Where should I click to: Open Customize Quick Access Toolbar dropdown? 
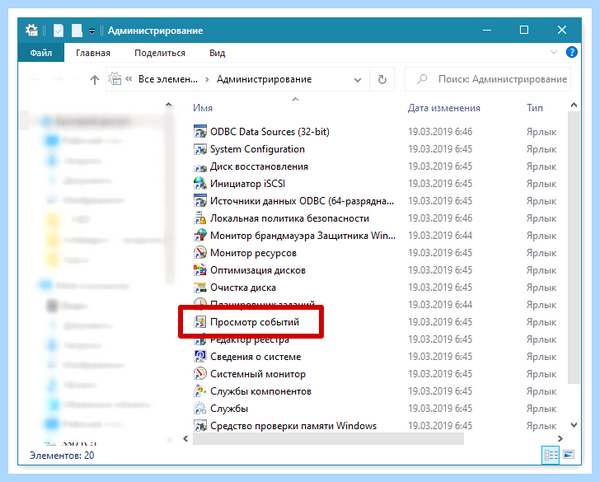point(92,31)
